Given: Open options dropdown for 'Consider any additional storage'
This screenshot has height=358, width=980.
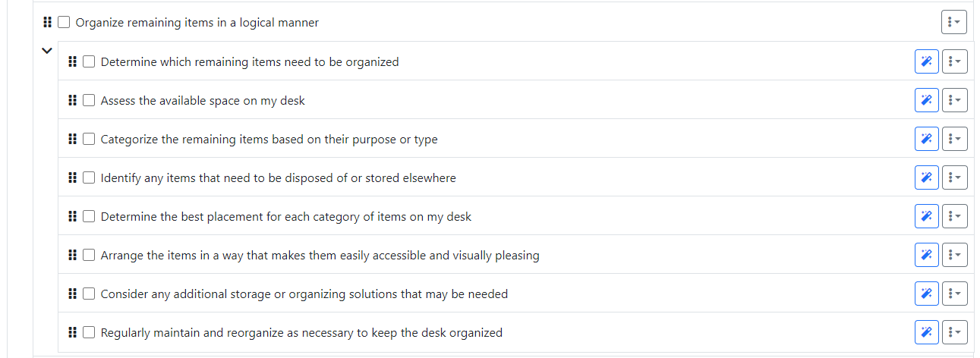Looking at the screenshot, I should pos(954,294).
